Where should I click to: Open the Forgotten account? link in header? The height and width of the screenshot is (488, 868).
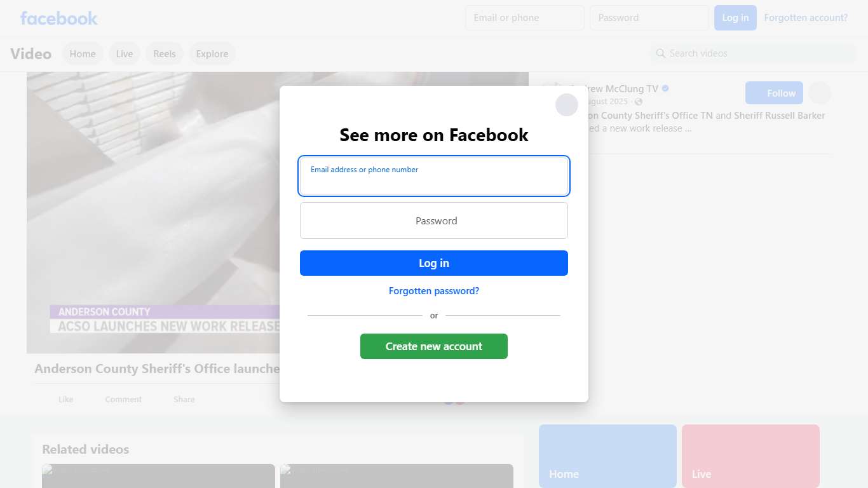(x=806, y=18)
